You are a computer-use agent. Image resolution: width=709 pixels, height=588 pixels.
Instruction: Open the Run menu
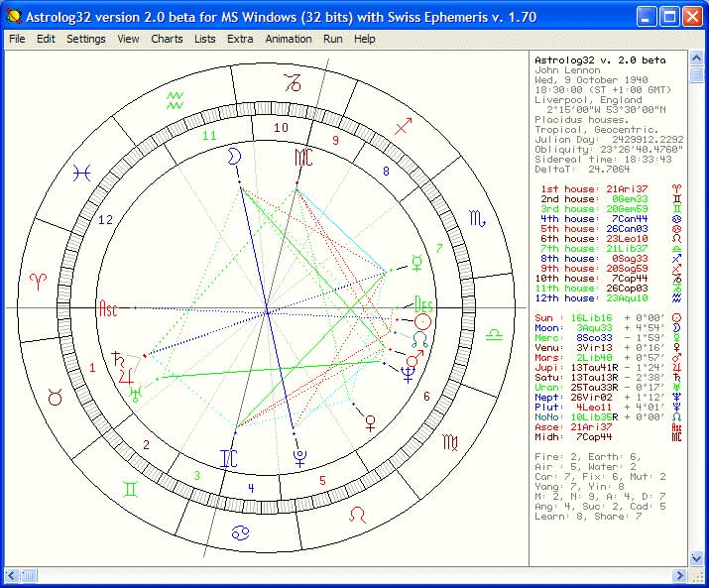coord(333,39)
